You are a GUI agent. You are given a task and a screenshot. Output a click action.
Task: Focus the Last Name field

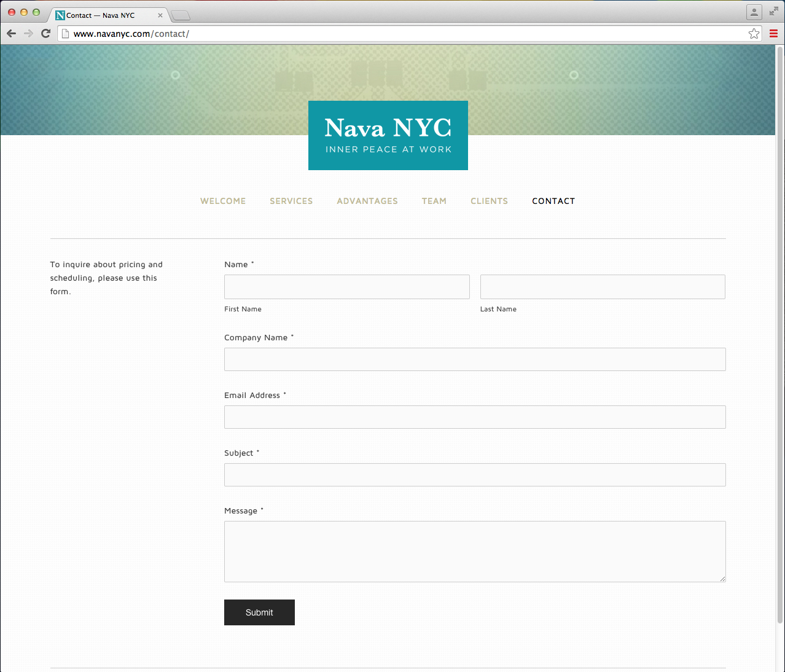tap(603, 287)
